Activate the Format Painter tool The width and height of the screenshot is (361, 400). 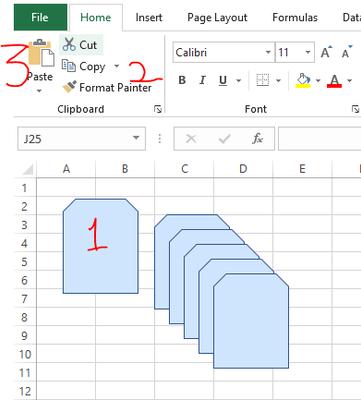click(x=107, y=87)
